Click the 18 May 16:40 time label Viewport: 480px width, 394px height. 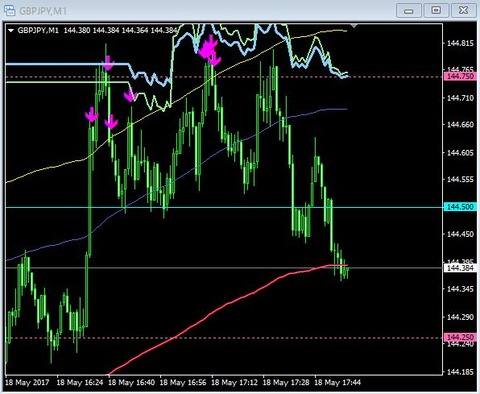click(132, 382)
